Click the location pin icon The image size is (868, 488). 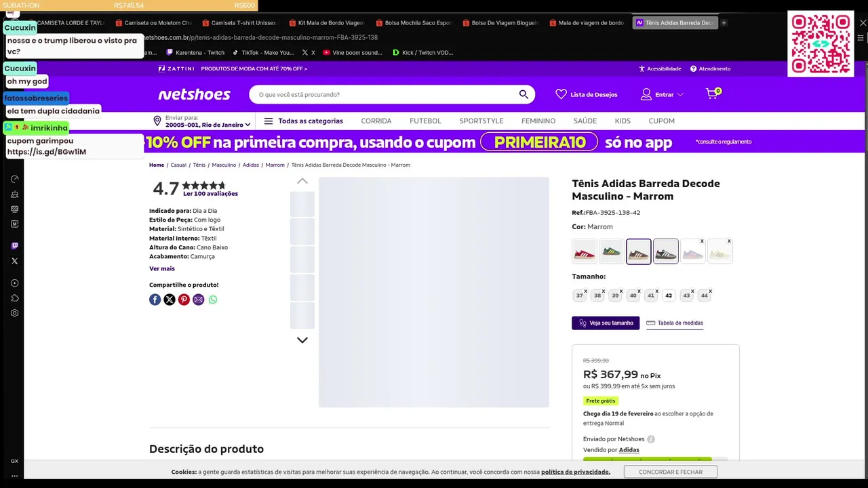(x=157, y=121)
